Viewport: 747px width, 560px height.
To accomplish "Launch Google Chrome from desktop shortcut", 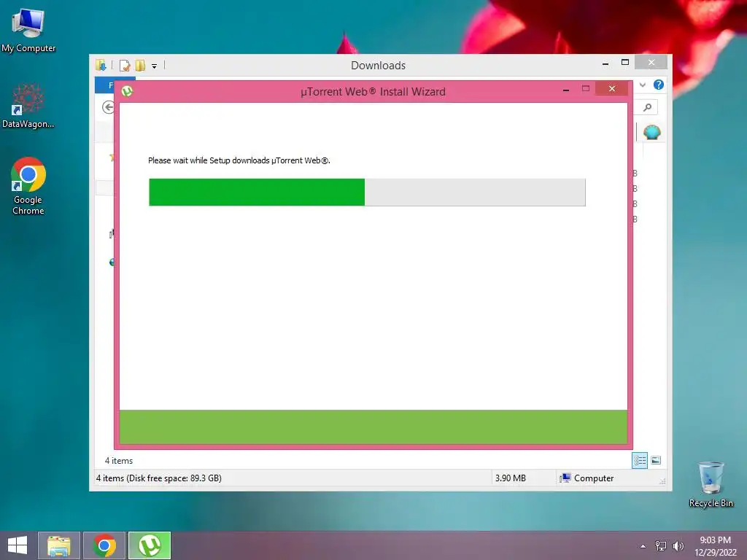I will coord(28,186).
